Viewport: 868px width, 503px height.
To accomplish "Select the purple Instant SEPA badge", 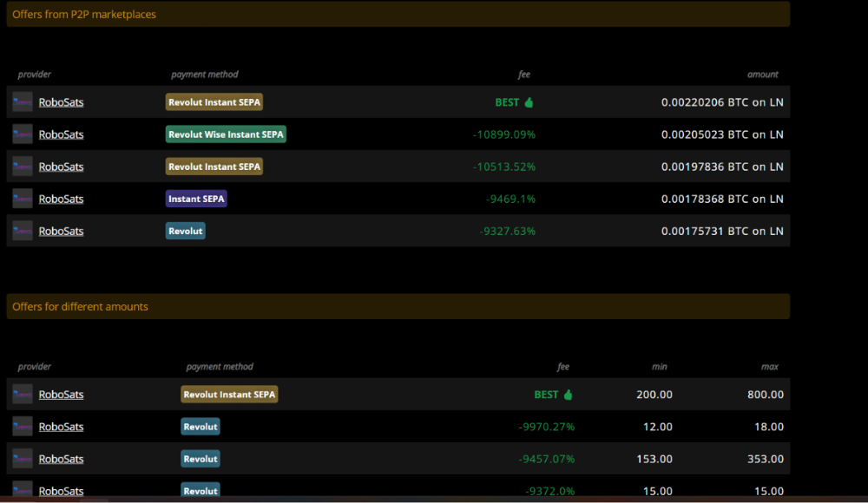I will tap(196, 199).
